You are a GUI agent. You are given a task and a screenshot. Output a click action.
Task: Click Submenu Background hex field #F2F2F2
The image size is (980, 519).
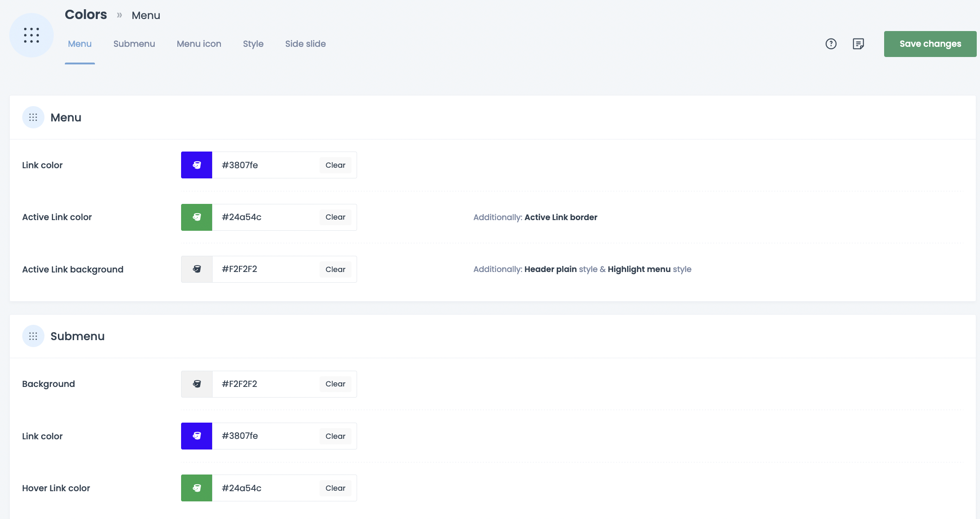click(266, 384)
